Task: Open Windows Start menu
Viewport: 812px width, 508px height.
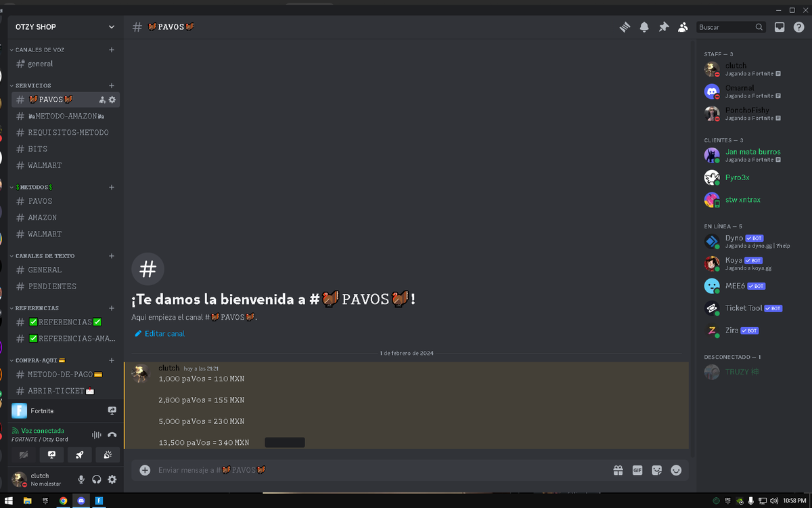Action: point(9,501)
